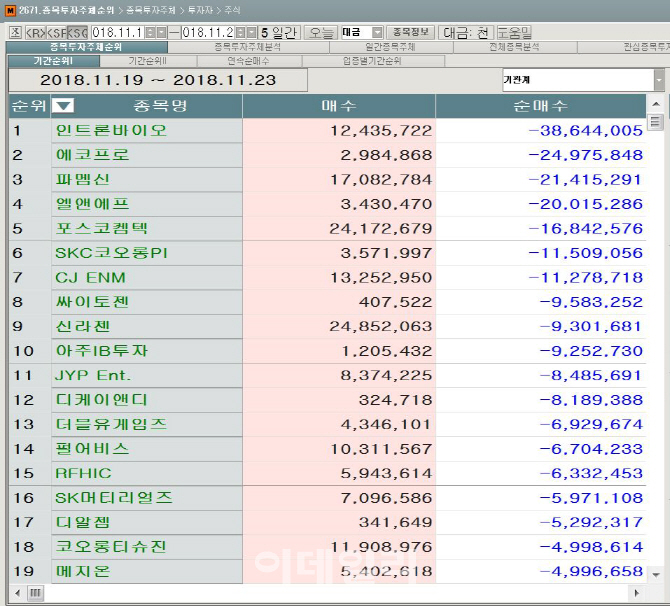670x606 pixels.
Task: Open the 도움말 help button
Action: 514,32
